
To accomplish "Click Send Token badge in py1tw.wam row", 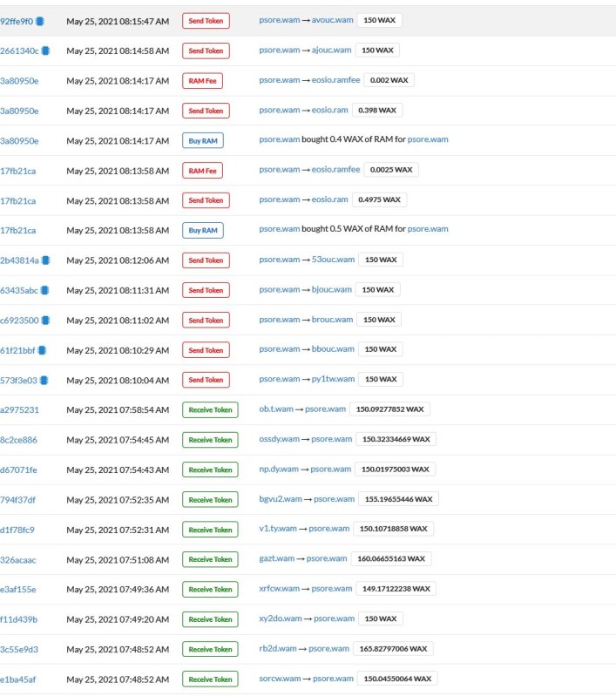I will (206, 380).
